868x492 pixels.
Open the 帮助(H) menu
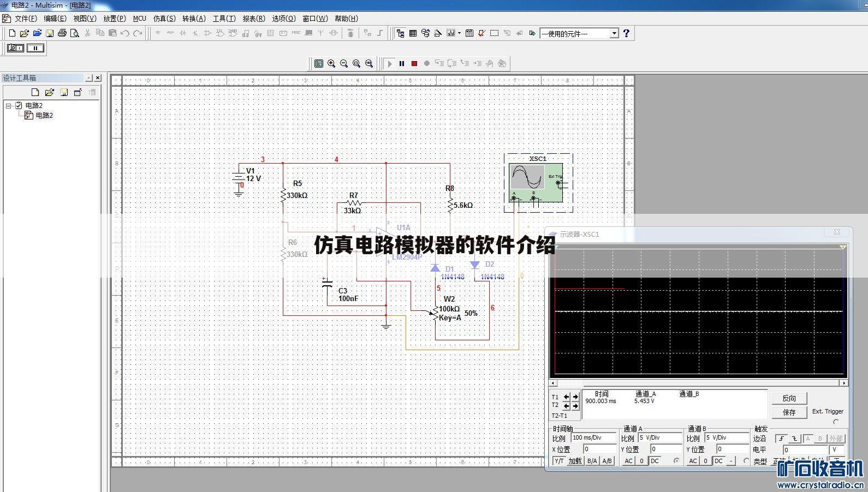(x=347, y=19)
